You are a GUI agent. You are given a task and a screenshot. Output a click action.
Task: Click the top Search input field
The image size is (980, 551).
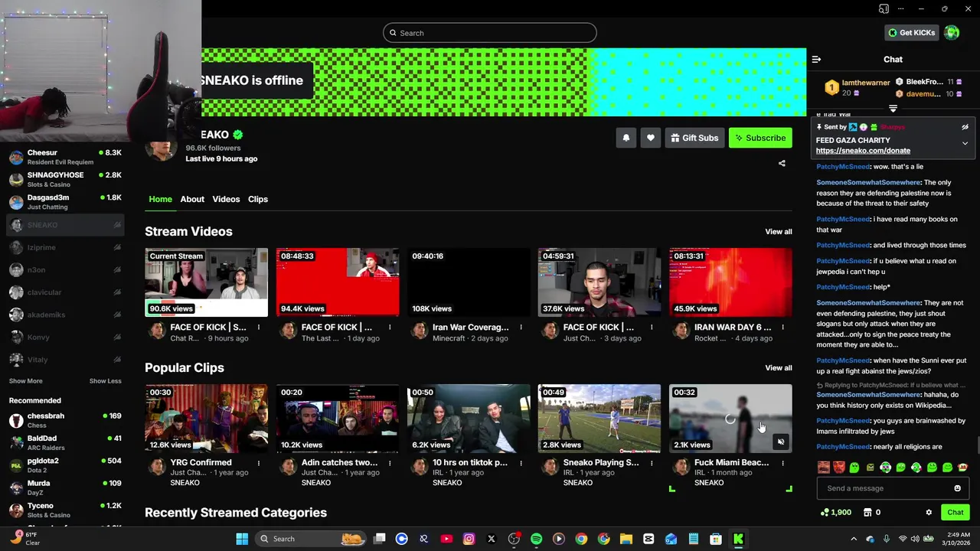[490, 33]
